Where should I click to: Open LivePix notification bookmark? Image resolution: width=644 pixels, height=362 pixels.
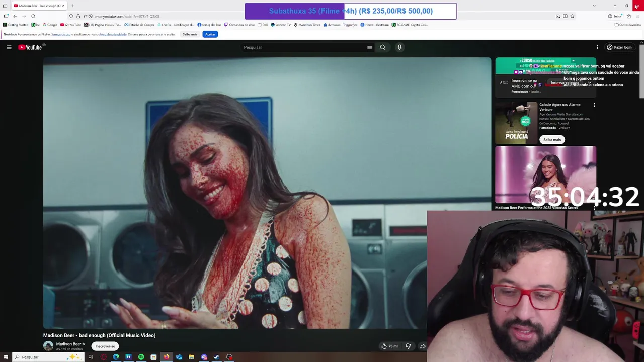(x=175, y=25)
